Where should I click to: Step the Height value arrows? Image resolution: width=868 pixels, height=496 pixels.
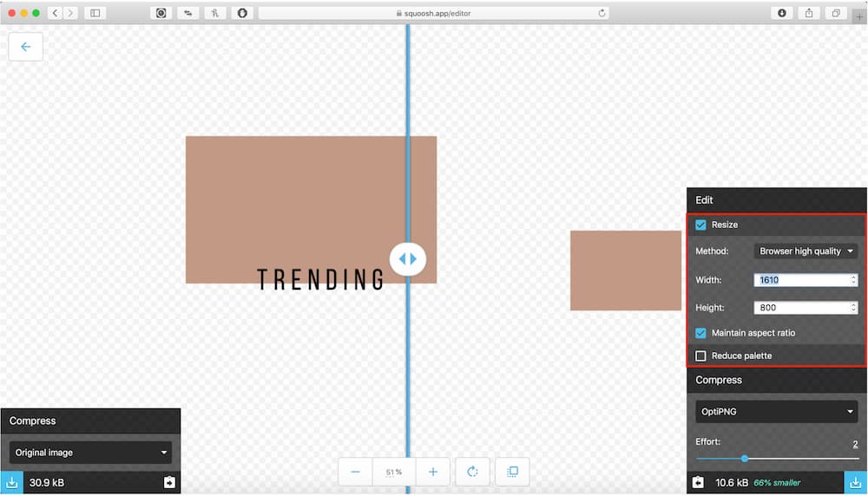click(x=853, y=308)
